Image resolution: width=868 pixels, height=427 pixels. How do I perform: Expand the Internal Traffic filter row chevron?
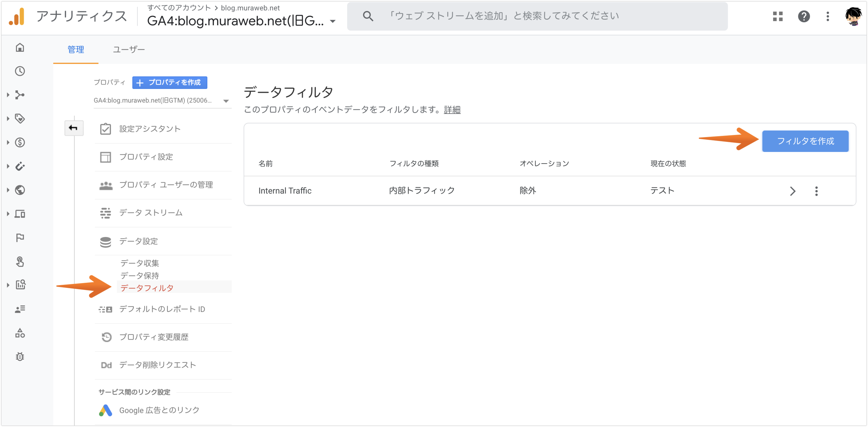pos(793,191)
